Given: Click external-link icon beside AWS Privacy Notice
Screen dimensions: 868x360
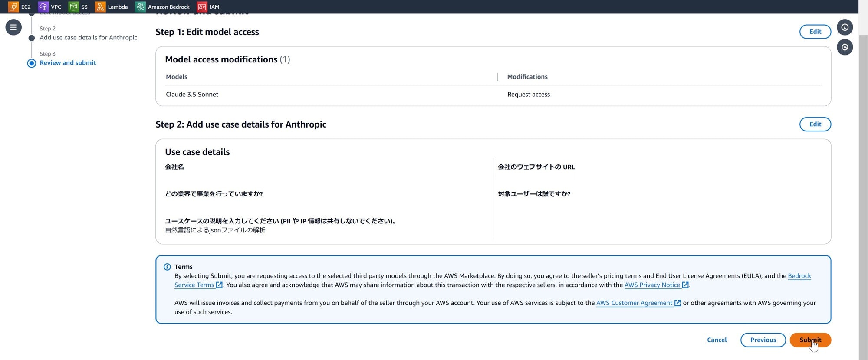Looking at the screenshot, I should click(x=685, y=285).
